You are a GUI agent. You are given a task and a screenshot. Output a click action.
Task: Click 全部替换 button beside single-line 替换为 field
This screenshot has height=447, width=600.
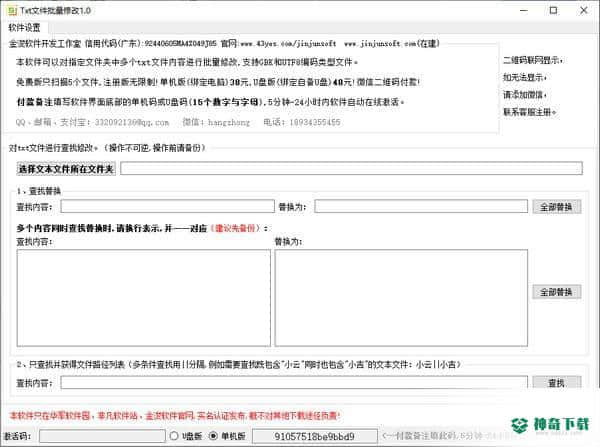pos(556,207)
